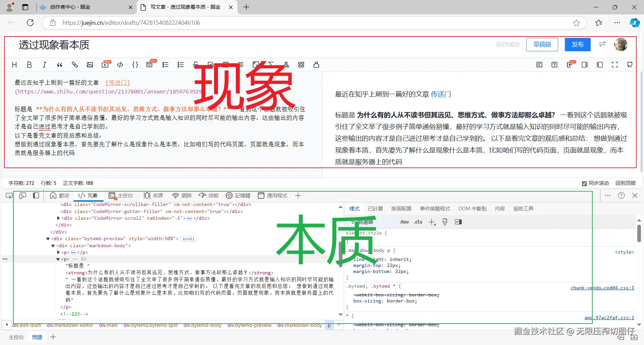Screen dimensions: 644x345
Task: Toggle the computed styles sidebar pane icon
Action: pos(458,222)
